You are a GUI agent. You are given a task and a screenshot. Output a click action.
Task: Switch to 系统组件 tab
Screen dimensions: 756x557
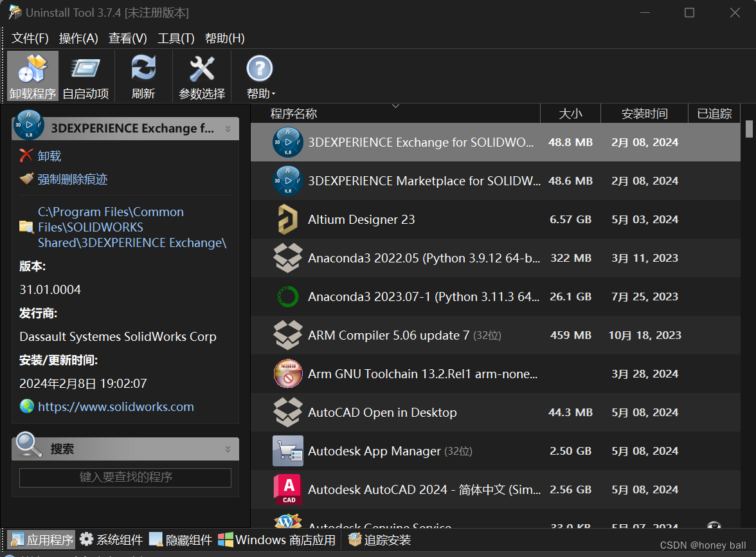(111, 540)
